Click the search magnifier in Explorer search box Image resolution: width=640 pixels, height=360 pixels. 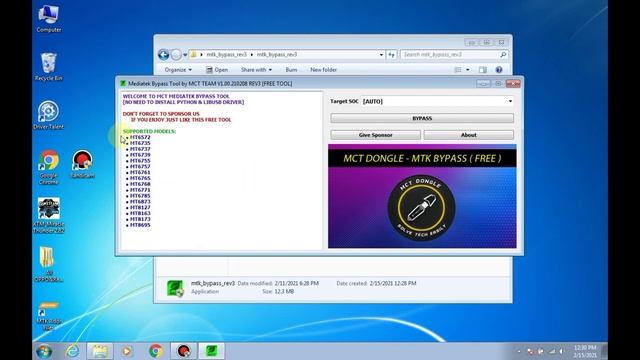pos(503,55)
